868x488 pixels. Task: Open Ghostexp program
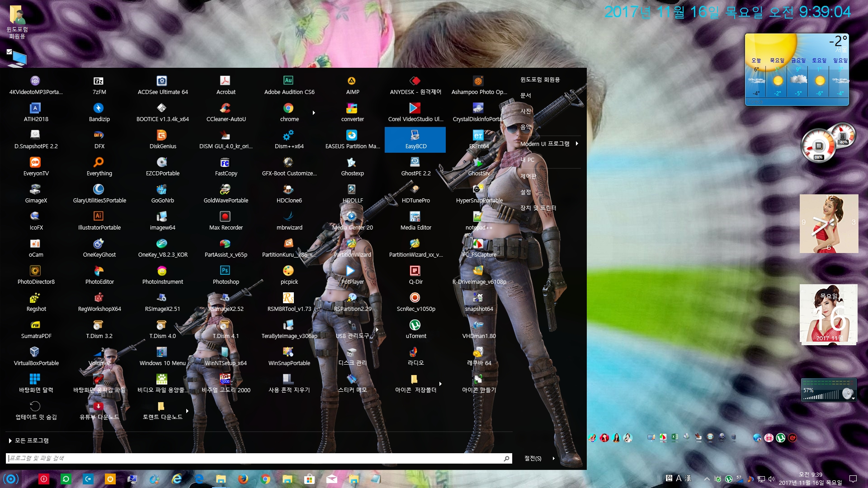(352, 167)
